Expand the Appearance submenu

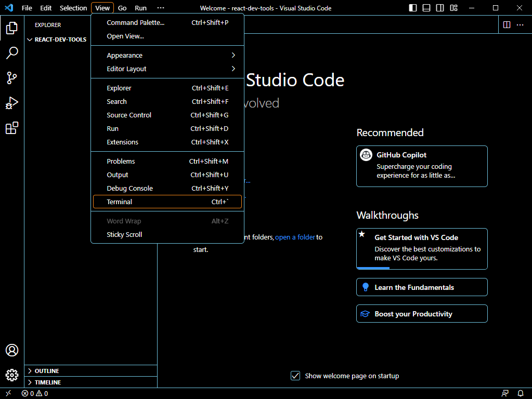(x=167, y=55)
